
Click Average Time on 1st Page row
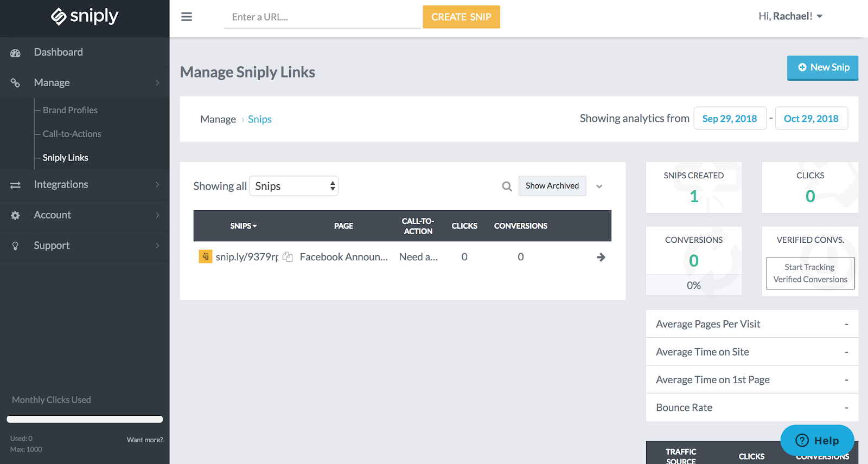click(752, 379)
